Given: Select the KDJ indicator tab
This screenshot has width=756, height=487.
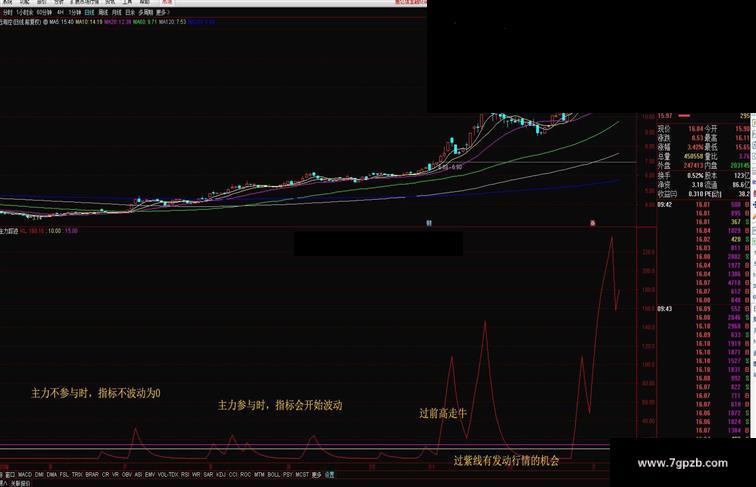Looking at the screenshot, I should (x=221, y=475).
